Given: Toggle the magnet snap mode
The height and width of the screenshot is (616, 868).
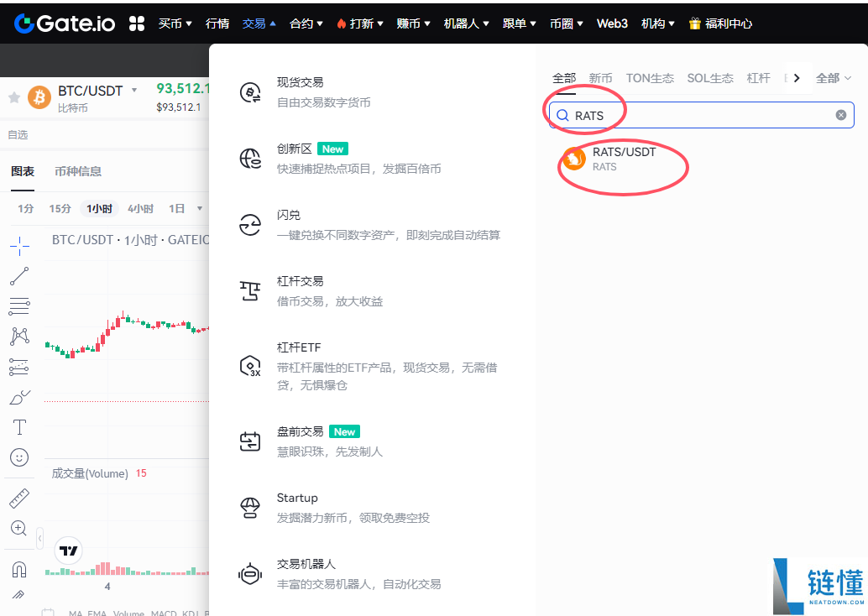Looking at the screenshot, I should pos(19,569).
